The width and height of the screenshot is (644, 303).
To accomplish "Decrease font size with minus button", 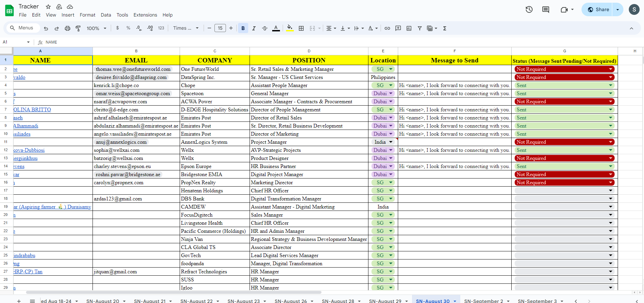I will [209, 28].
